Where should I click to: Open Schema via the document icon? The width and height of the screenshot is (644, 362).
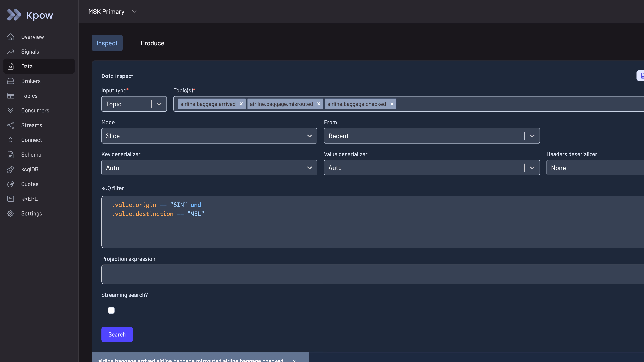10,155
